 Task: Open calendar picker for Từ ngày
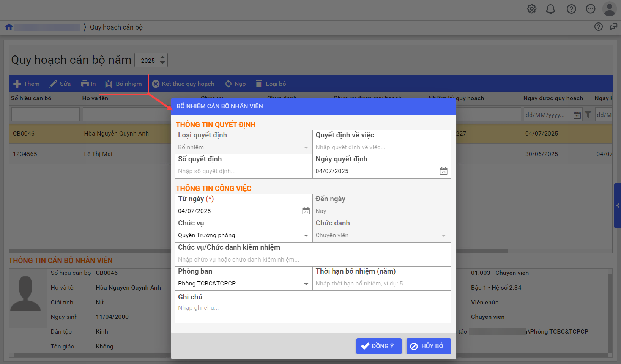coord(306,211)
